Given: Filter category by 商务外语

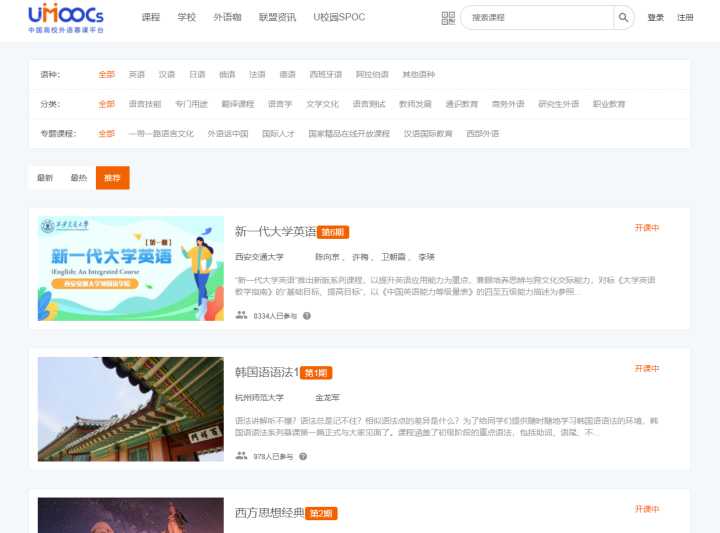Looking at the screenshot, I should pos(508,104).
